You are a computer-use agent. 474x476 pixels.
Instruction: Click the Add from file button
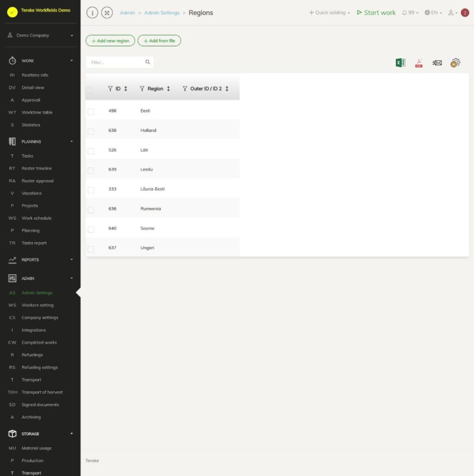point(159,41)
